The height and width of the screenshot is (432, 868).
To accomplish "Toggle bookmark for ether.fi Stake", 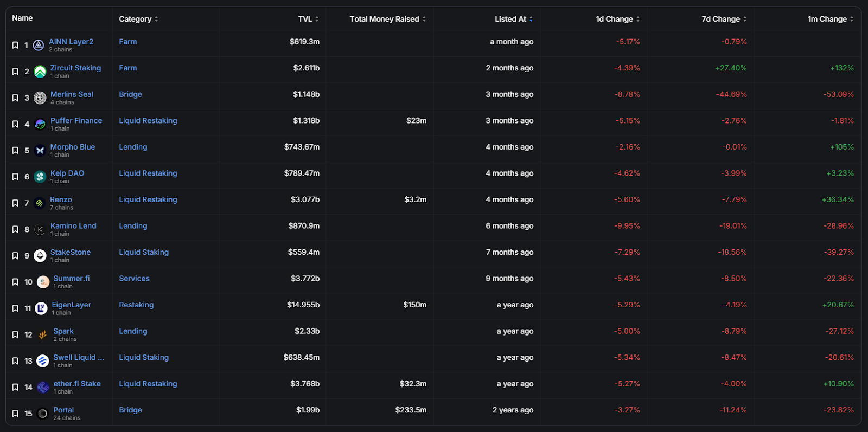I will [x=15, y=388].
